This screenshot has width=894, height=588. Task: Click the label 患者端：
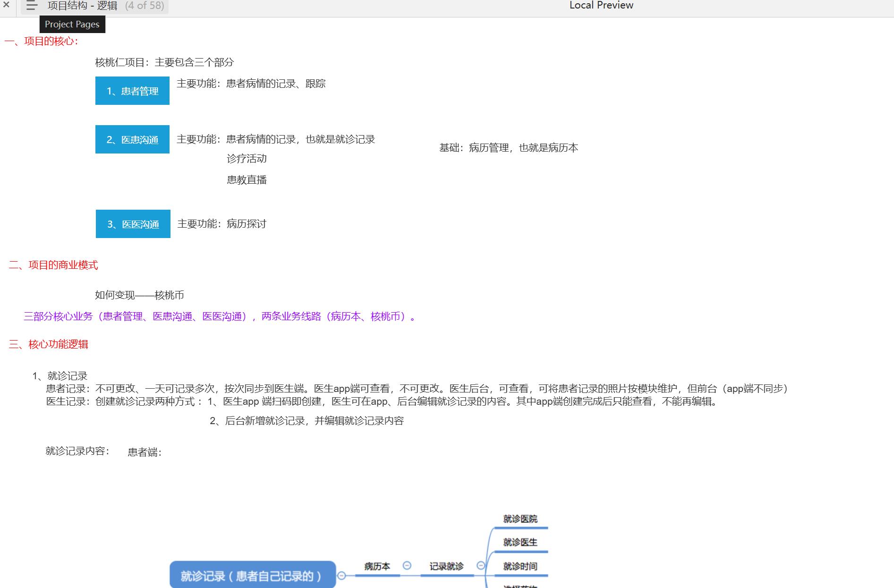point(145,452)
